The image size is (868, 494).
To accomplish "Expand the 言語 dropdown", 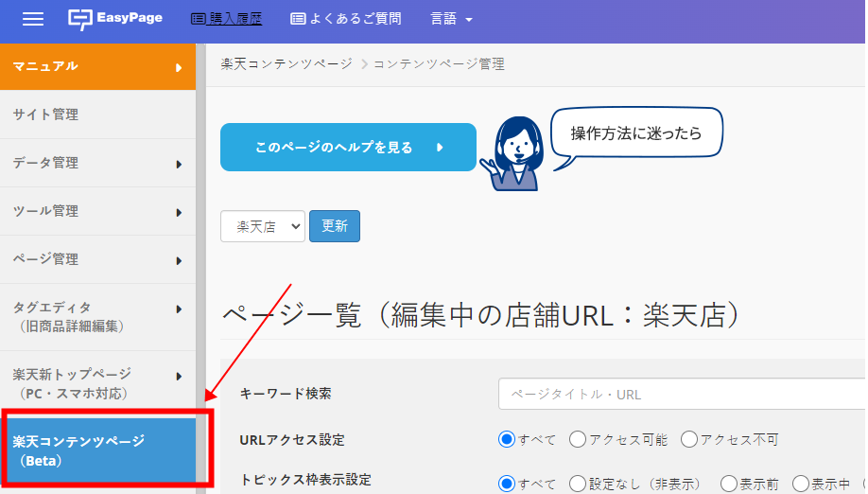I will click(x=451, y=19).
